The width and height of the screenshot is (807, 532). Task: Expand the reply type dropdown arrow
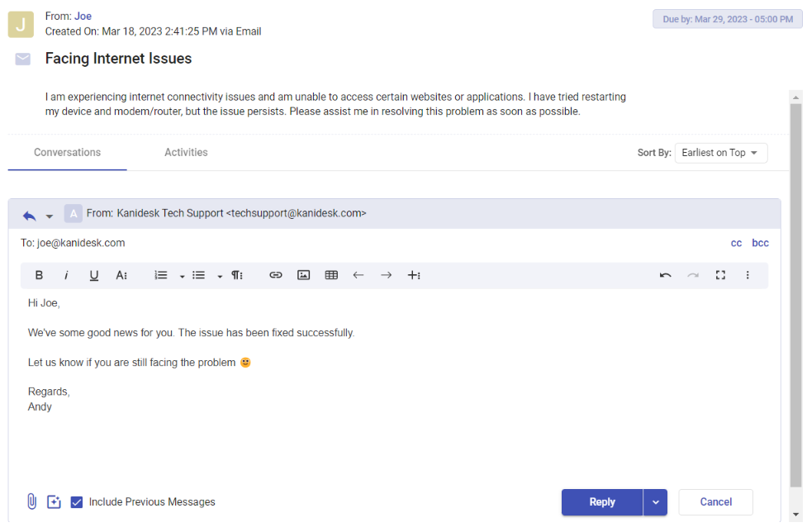click(50, 216)
